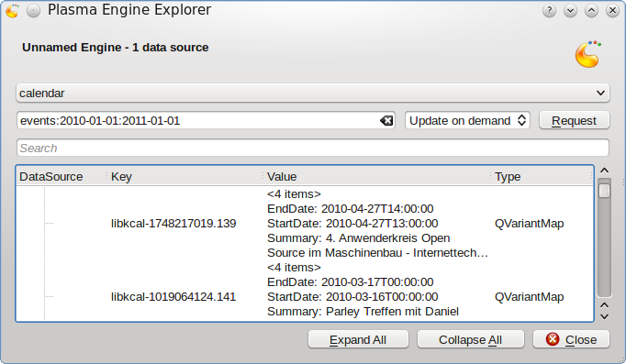Screen dimensions: 626x364
Task: Click QVariantMap type of the libkcal-1748217019.139 row
Action: (529, 224)
